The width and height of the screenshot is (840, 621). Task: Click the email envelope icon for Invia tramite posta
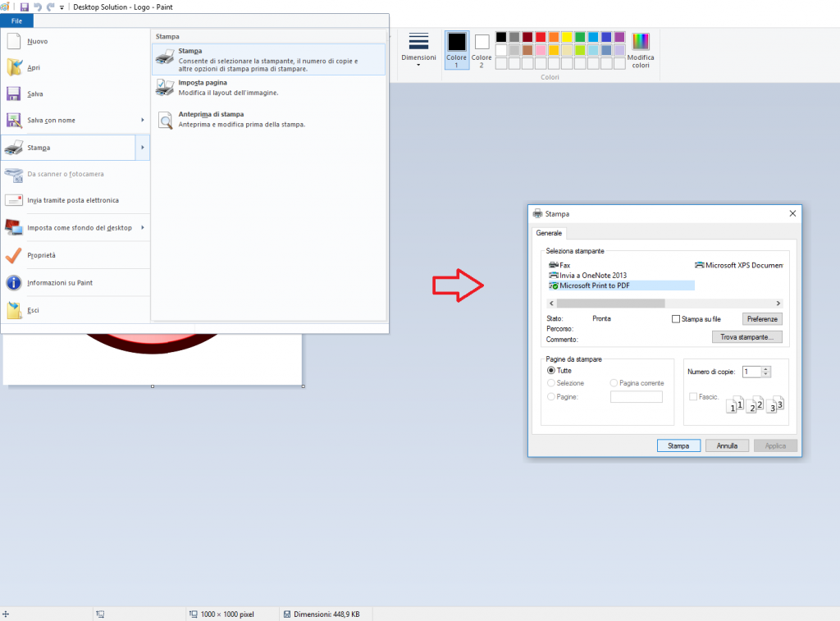pyautogui.click(x=14, y=200)
